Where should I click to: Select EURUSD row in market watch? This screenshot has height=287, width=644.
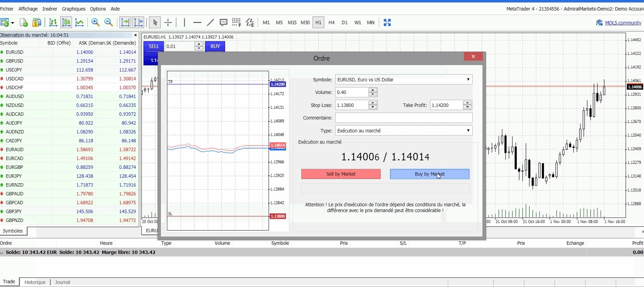(x=69, y=52)
